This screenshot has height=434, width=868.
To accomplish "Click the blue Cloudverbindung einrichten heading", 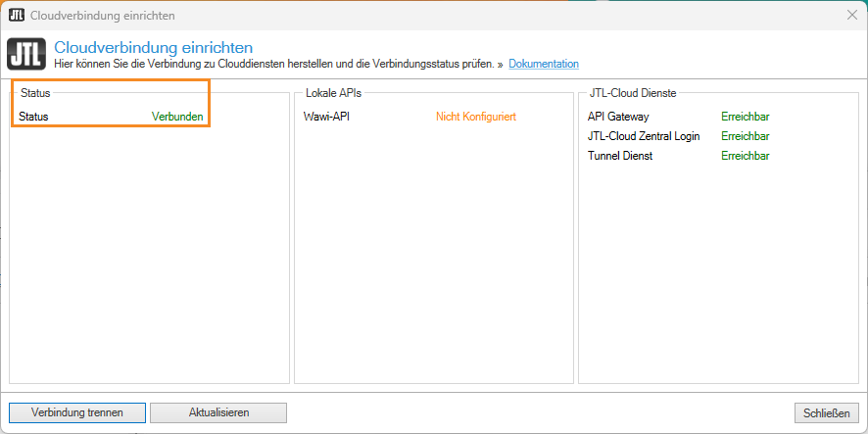I will click(x=154, y=47).
